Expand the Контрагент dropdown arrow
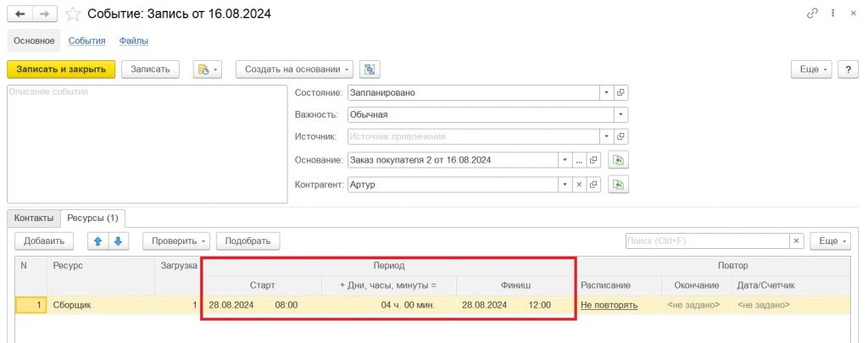868x343 pixels. (565, 185)
